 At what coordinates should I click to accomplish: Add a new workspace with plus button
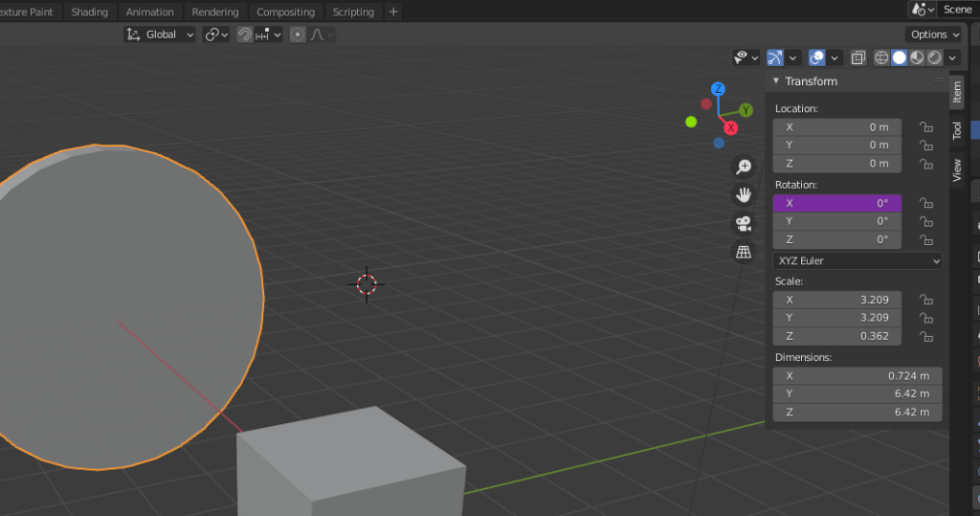coord(393,11)
